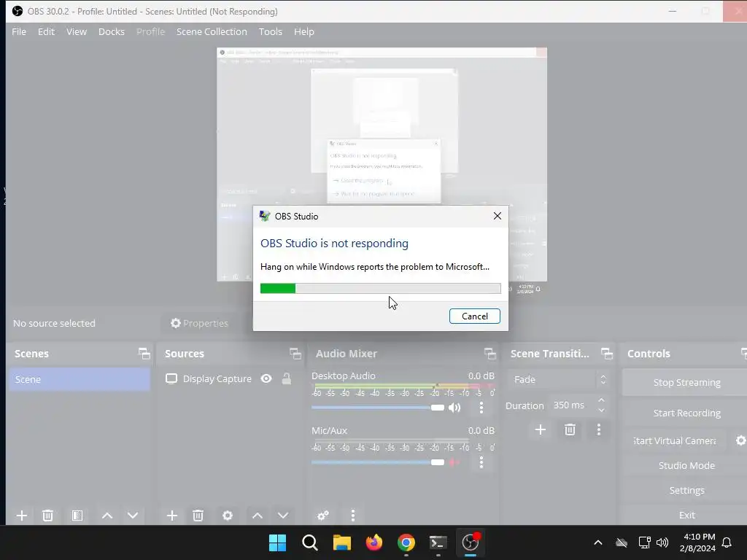Open advanced audio properties gears icon

click(x=323, y=516)
